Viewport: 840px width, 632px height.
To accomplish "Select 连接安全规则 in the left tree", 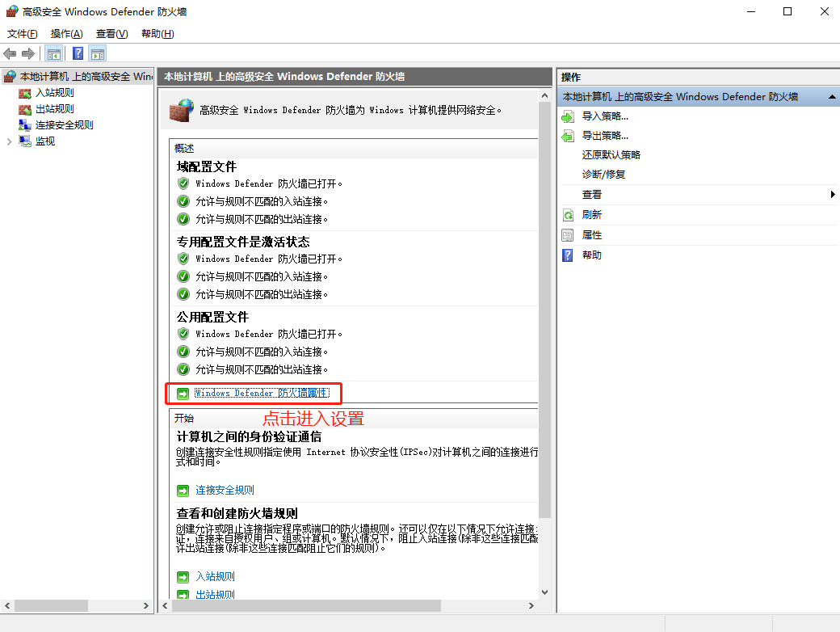I will (65, 125).
